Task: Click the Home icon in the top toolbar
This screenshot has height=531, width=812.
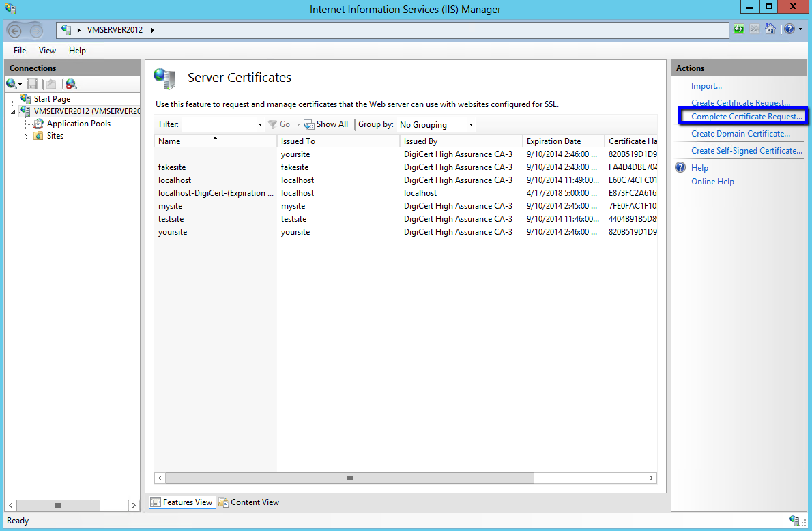Action: click(x=770, y=29)
